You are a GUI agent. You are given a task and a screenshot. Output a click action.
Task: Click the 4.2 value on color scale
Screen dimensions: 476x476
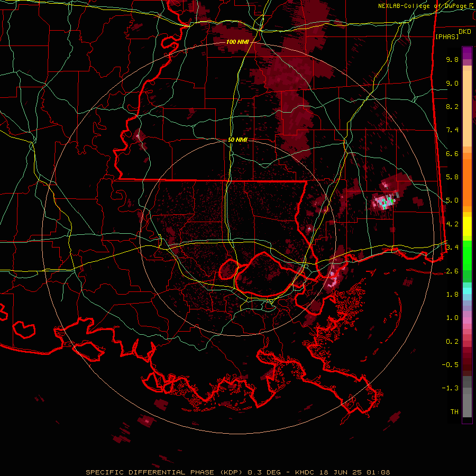(452, 224)
